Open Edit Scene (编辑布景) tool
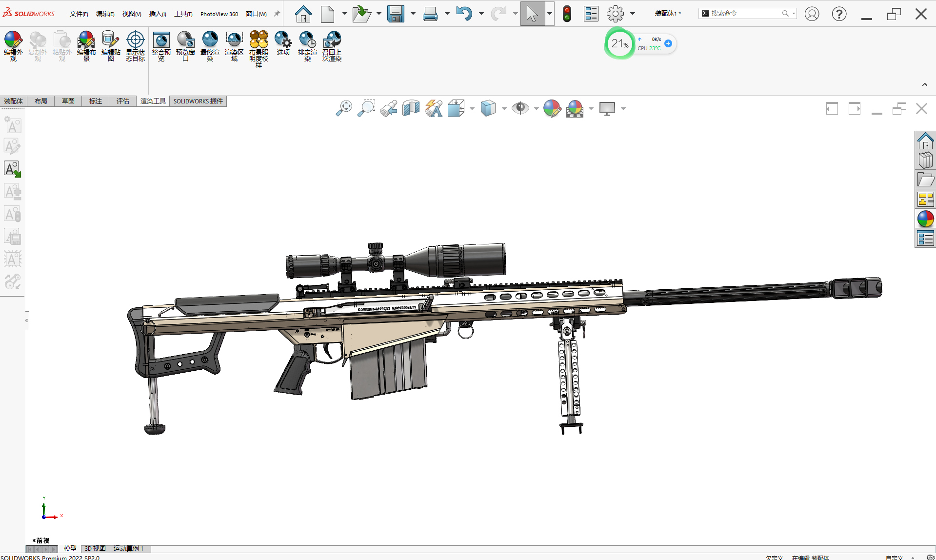The height and width of the screenshot is (560, 936). coord(86,46)
